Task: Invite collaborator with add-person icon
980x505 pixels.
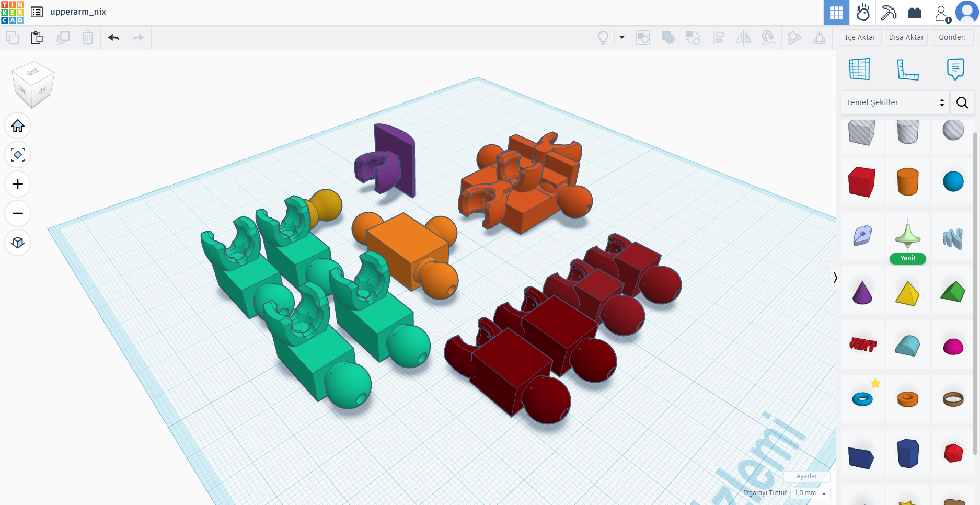Action: (x=942, y=13)
